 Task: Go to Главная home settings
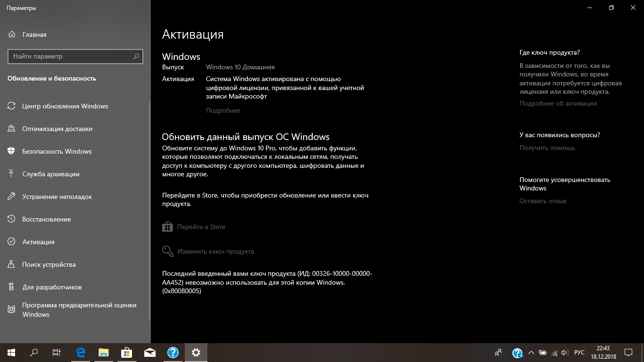[x=34, y=34]
